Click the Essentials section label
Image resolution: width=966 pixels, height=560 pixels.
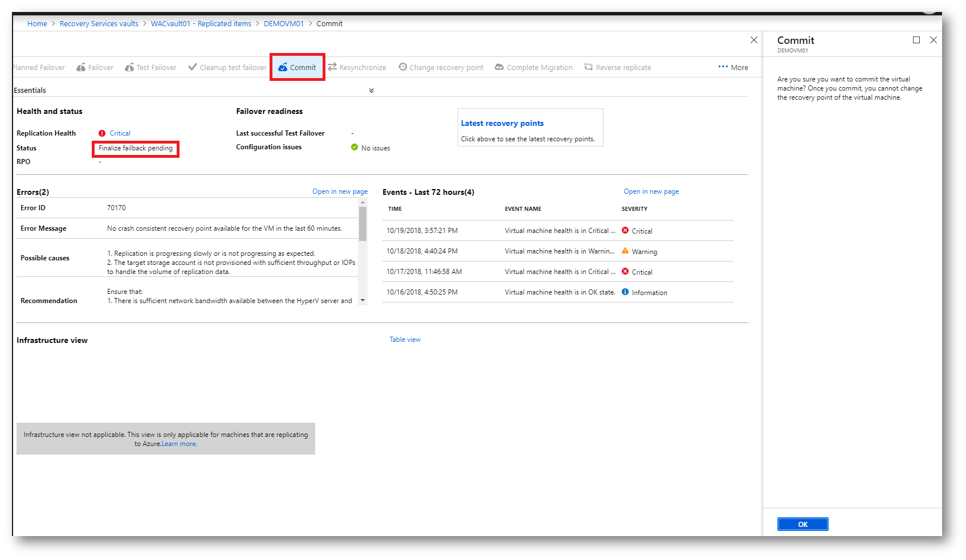(30, 91)
